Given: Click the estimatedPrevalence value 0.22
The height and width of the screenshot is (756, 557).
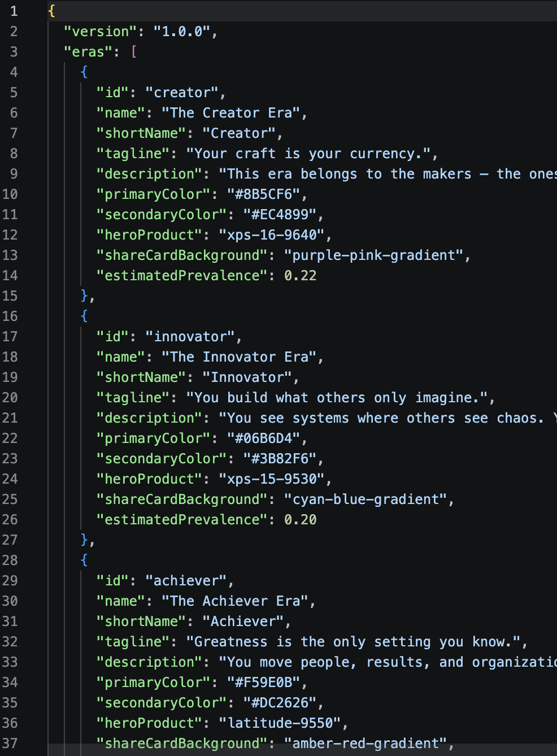Looking at the screenshot, I should tap(300, 275).
